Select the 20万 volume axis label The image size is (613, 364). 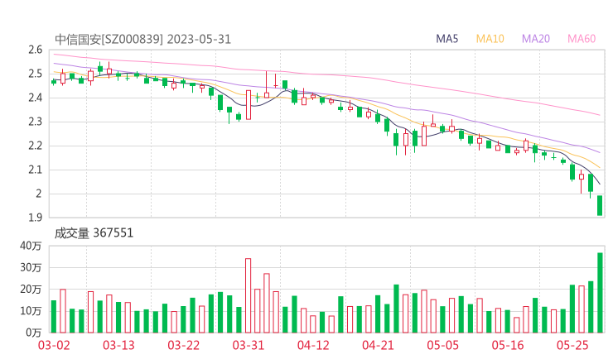click(x=31, y=289)
